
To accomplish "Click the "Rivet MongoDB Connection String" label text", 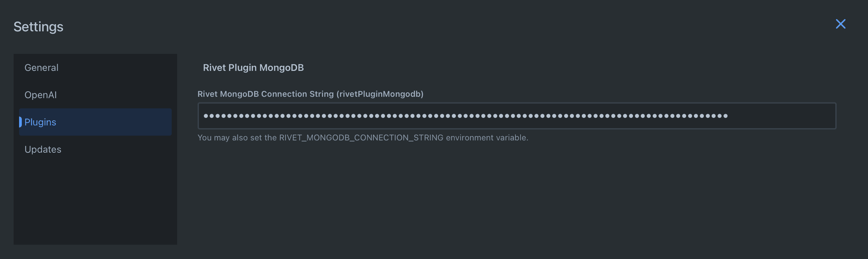I will tap(266, 94).
